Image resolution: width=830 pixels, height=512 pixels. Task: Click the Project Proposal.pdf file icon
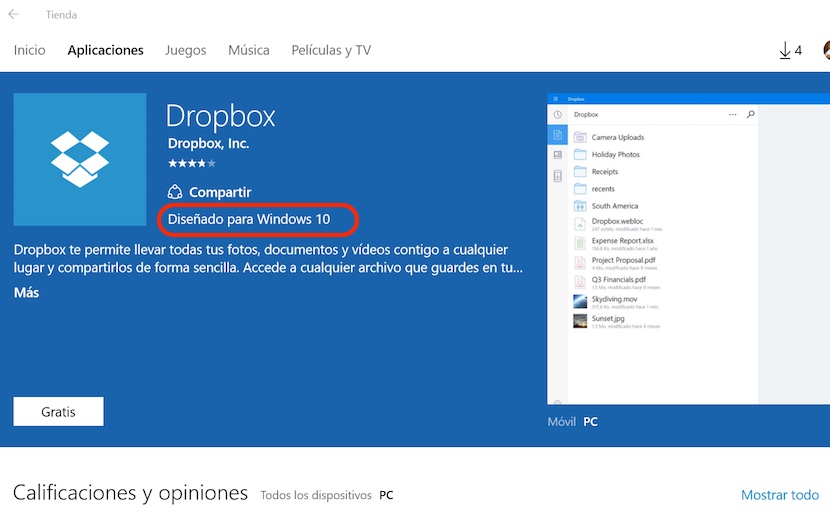click(580, 263)
